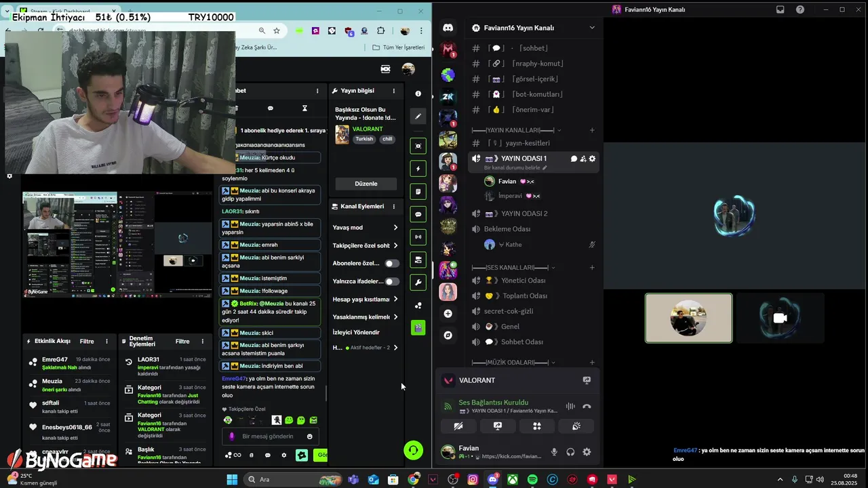Open Discord activities launcher button
This screenshot has width=868, height=488.
[536, 426]
